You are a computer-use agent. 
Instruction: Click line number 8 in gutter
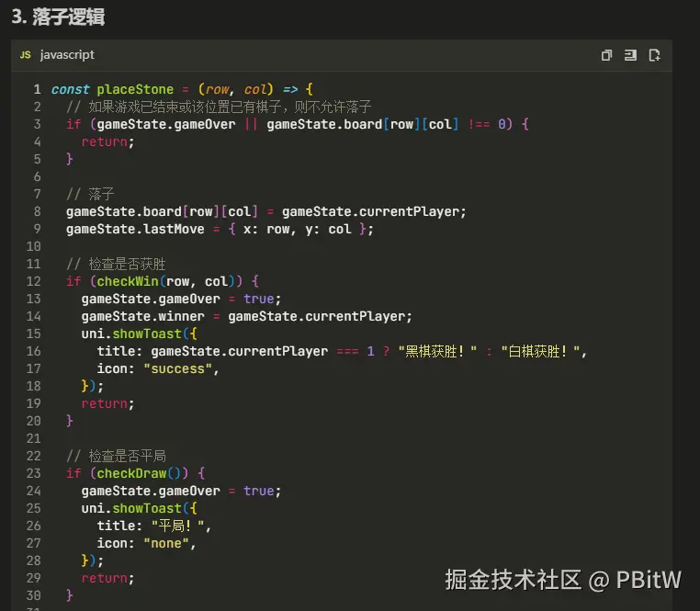pyautogui.click(x=37, y=211)
